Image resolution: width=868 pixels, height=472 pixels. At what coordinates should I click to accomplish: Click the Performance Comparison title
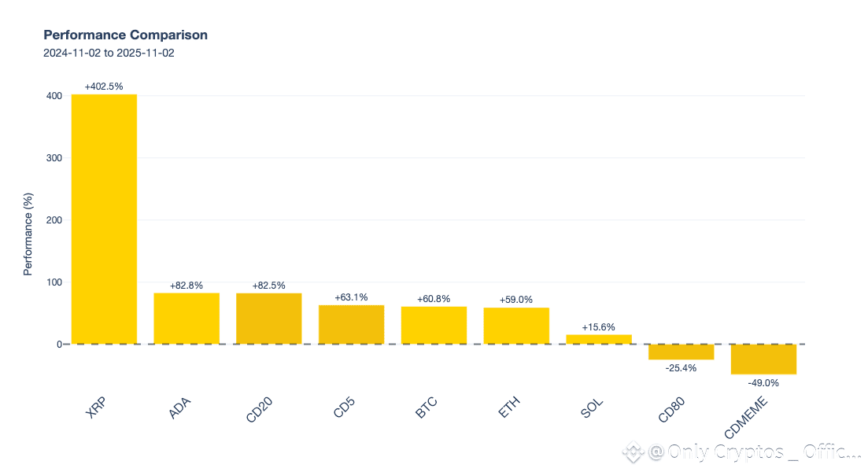pos(125,35)
